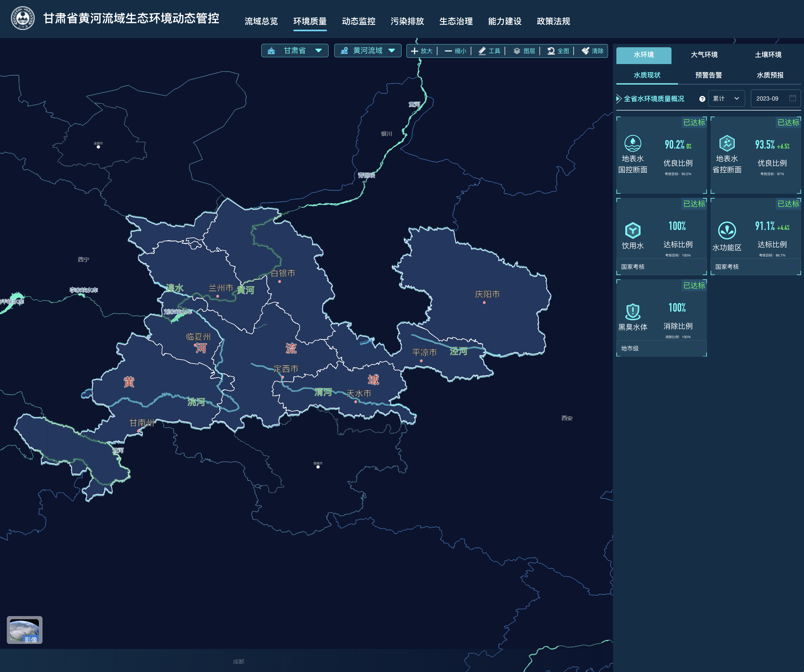Select the 环境质量 menu
804x672 pixels.
click(x=310, y=21)
